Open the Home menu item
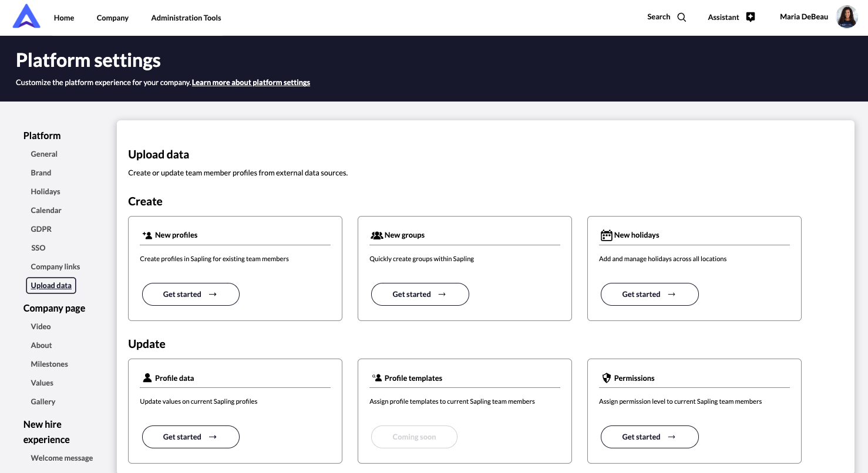 tap(64, 18)
